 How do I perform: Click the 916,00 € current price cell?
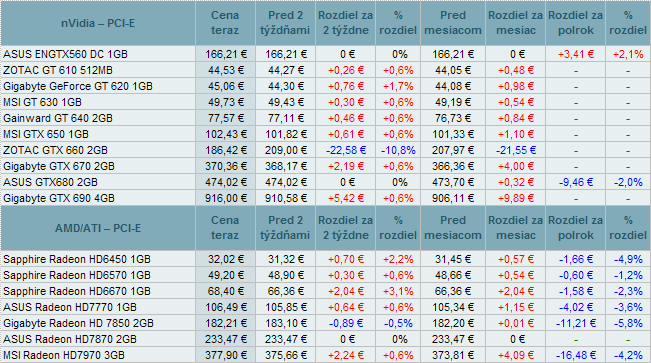point(225,198)
